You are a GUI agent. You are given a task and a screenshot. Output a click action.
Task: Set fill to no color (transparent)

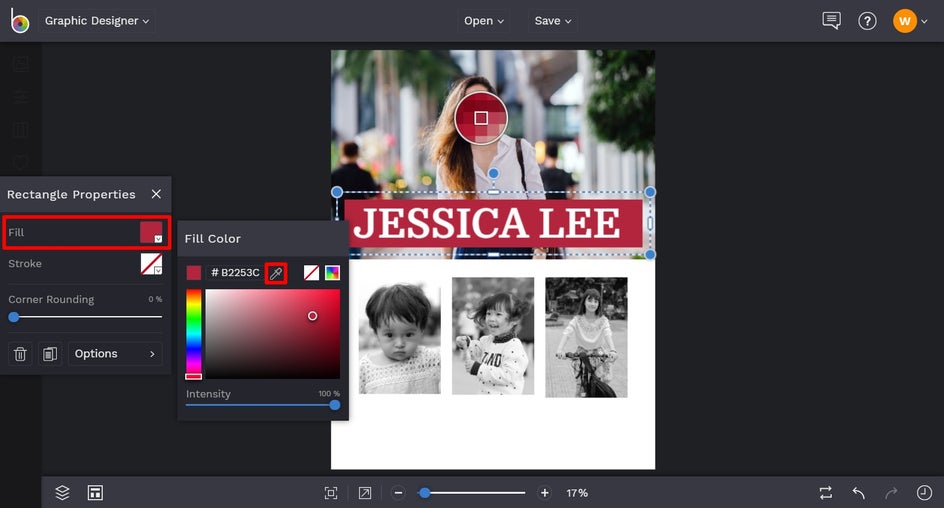pos(311,273)
